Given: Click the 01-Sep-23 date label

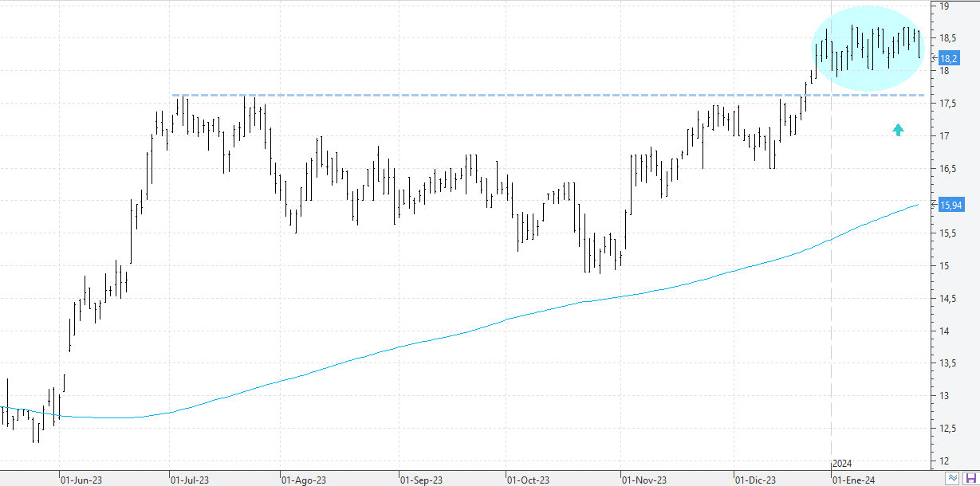Looking at the screenshot, I should click(421, 480).
